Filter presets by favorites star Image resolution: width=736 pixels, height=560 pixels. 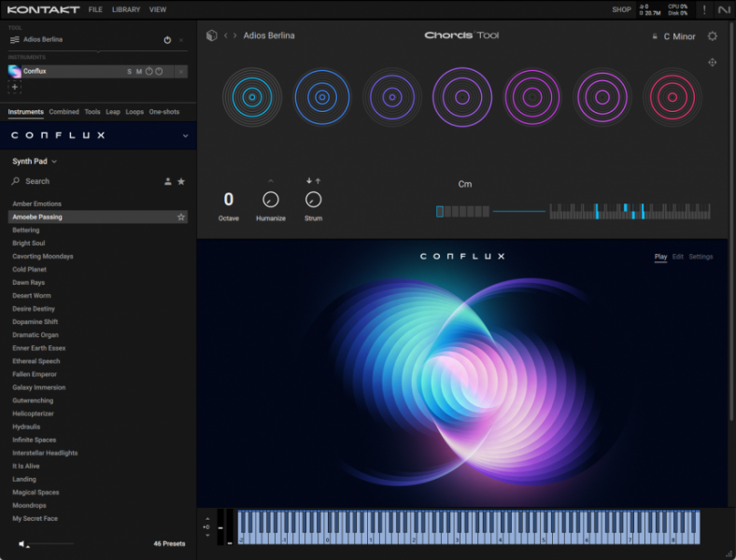181,181
